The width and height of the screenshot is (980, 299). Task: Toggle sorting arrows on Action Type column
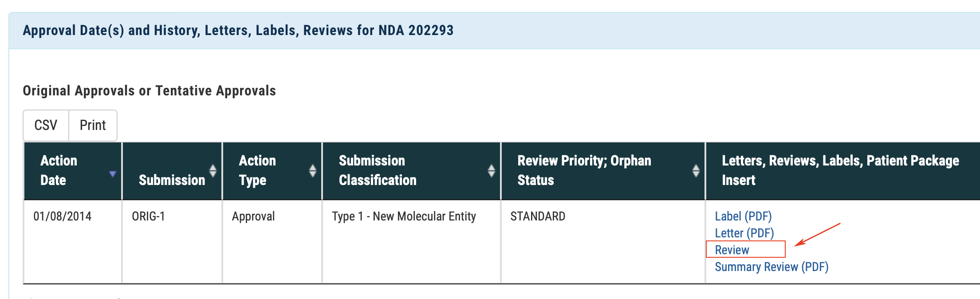(x=313, y=171)
